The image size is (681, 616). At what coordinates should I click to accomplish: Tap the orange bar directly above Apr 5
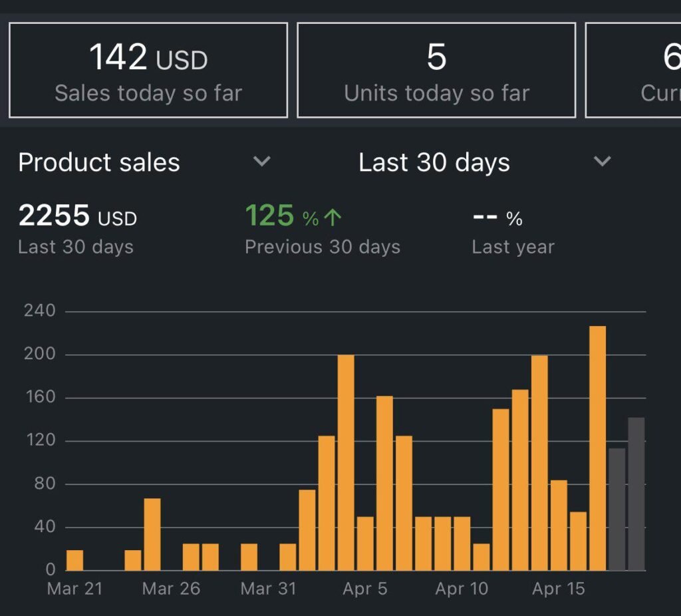coord(365,543)
